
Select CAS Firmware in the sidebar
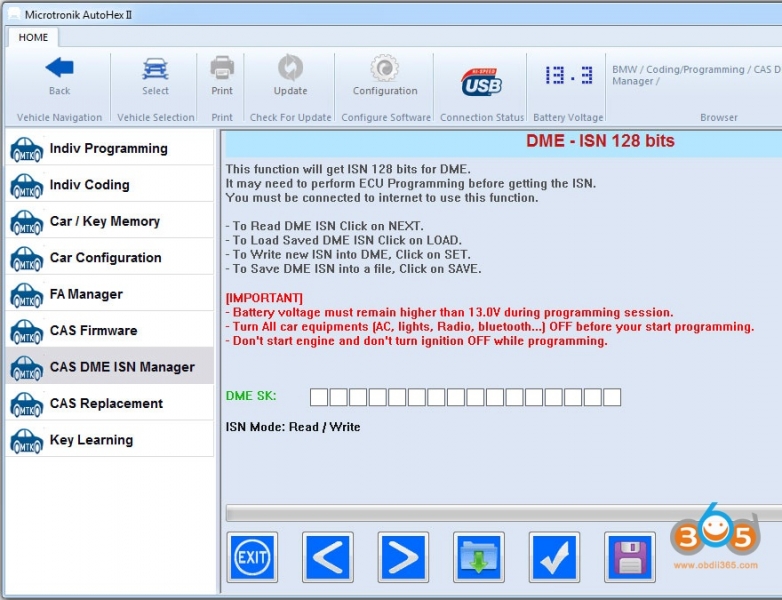tap(109, 330)
